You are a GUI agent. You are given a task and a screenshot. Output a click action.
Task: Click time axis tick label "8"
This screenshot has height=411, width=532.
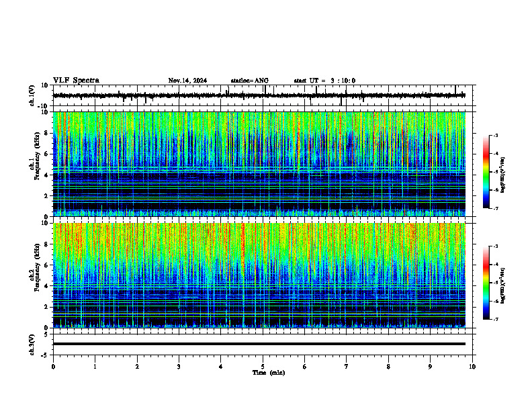point(388,367)
